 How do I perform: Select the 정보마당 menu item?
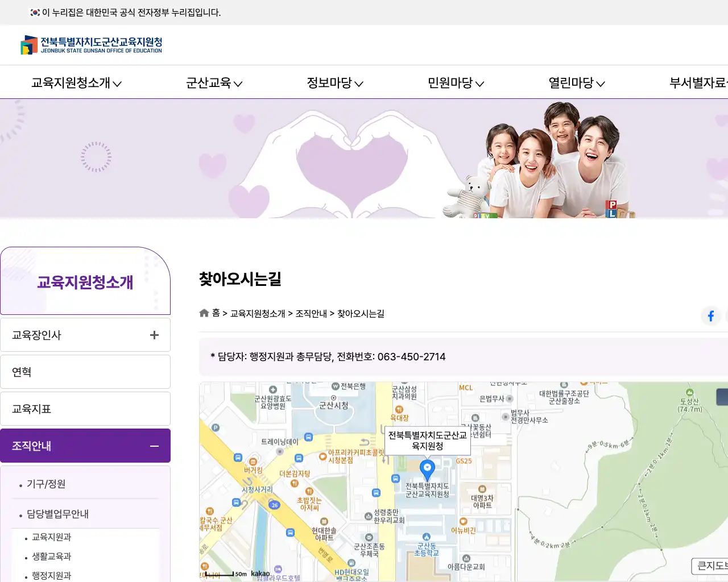pos(334,82)
